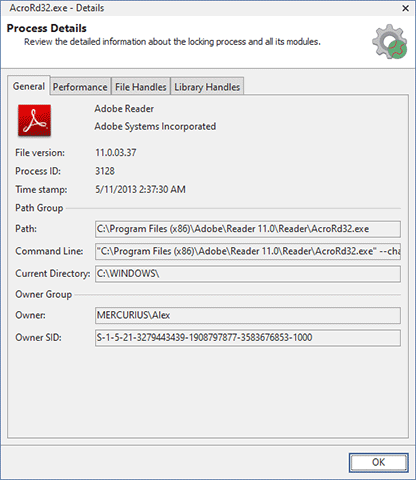
Task: Click the Path Group section label
Action: 39,208
